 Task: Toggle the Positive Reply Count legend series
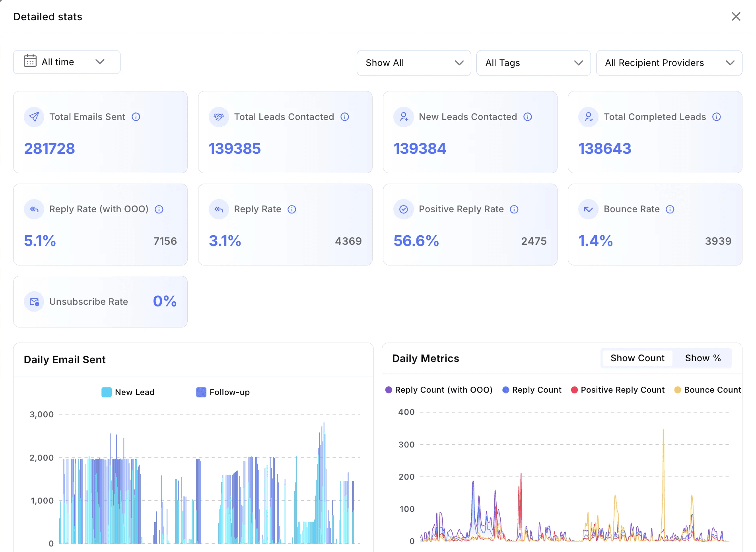point(618,390)
